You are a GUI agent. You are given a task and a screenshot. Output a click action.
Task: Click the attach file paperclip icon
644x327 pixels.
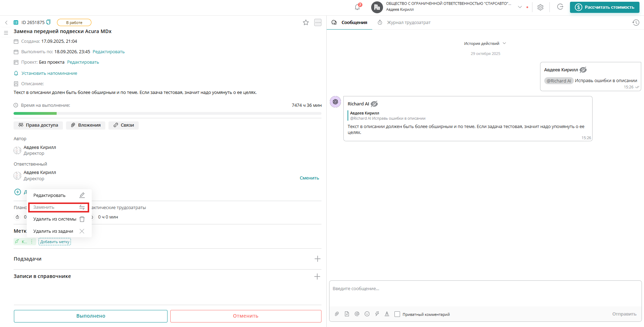click(337, 314)
